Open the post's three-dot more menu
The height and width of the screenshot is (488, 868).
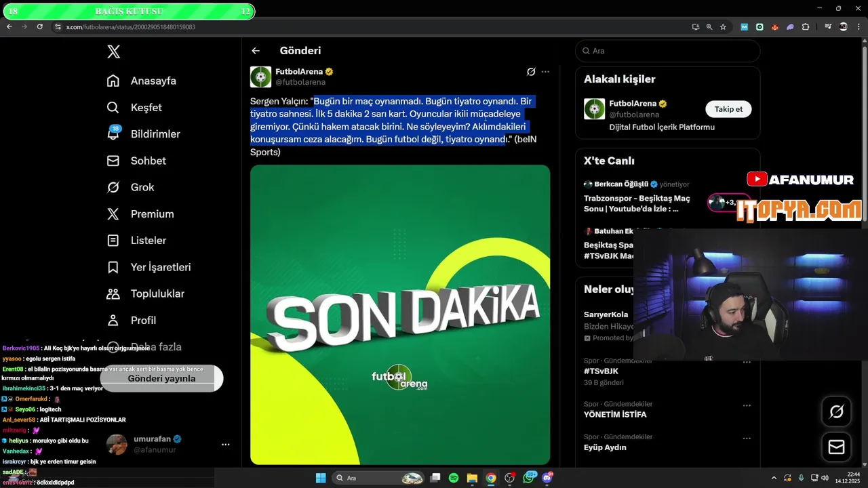545,71
